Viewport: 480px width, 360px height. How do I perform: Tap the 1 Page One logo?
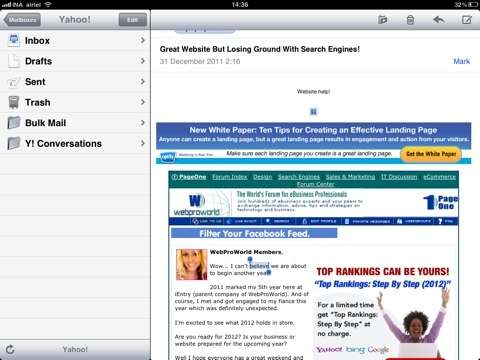click(440, 202)
